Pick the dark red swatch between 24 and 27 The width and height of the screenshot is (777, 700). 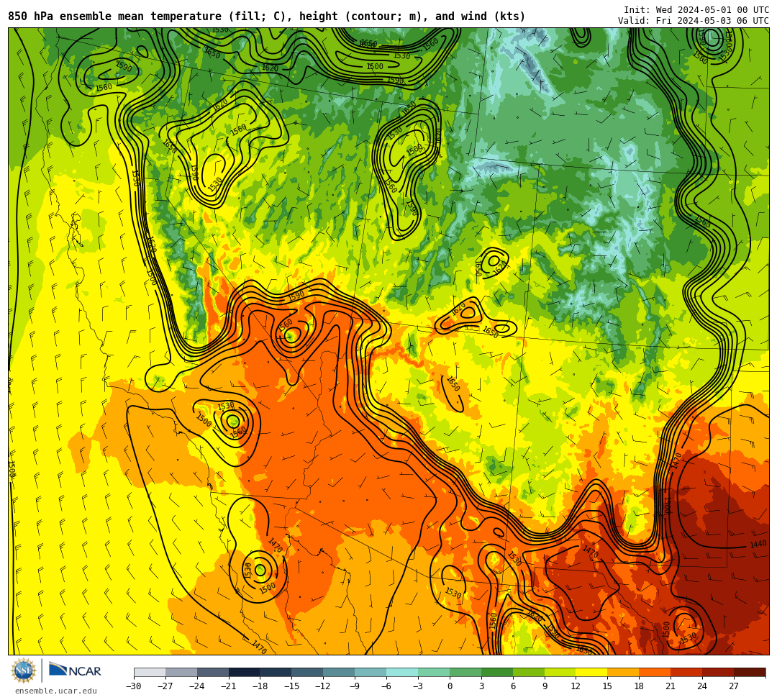[x=719, y=672]
